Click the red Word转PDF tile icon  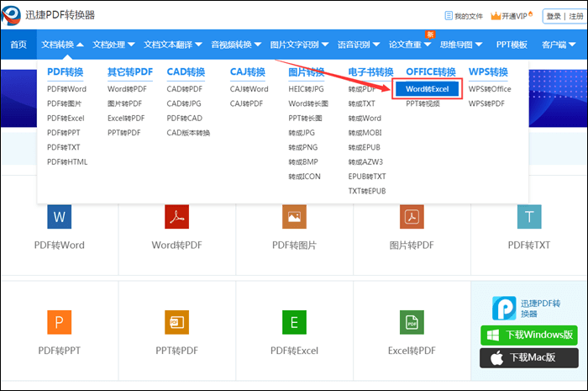(x=176, y=217)
